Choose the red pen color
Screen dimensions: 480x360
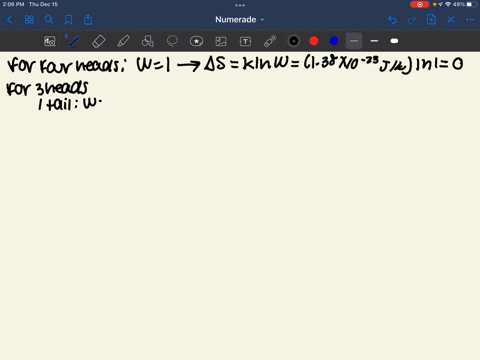(314, 41)
